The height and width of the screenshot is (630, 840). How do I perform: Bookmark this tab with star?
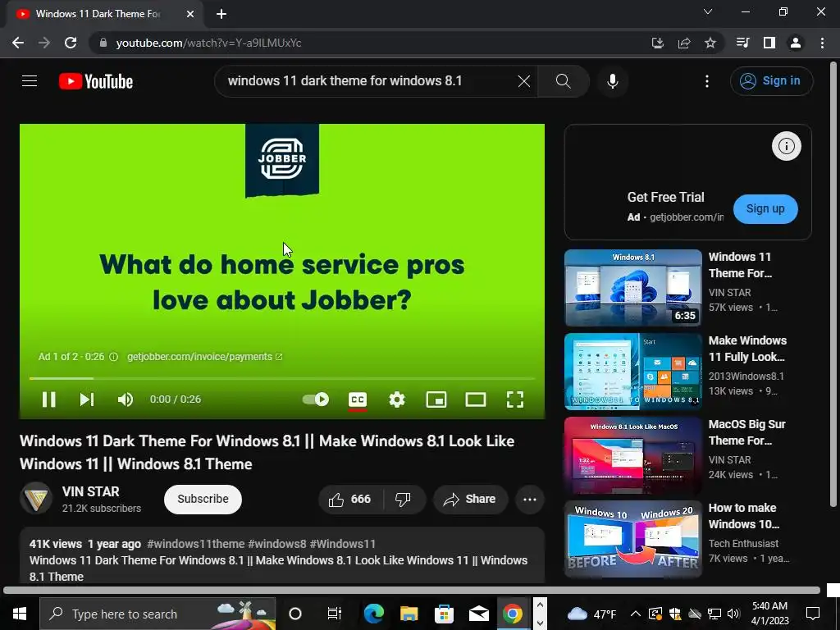(x=710, y=43)
